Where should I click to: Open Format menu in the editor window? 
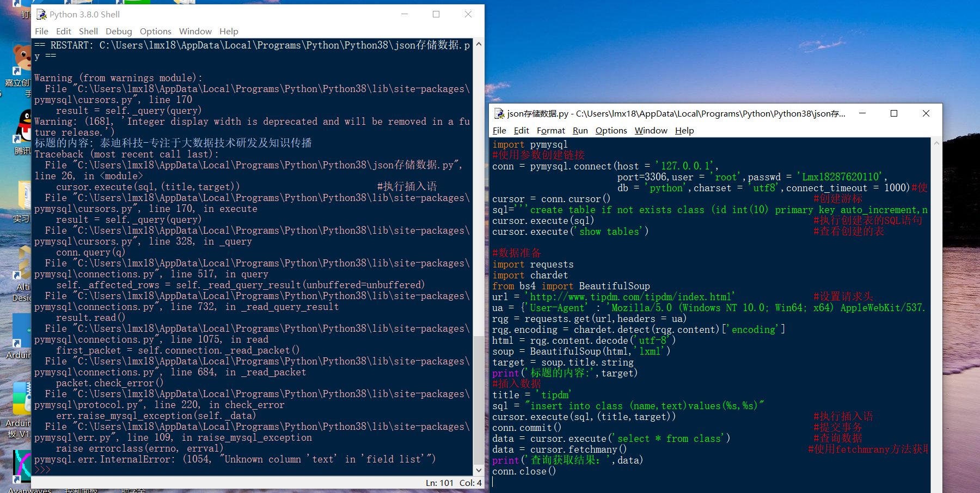[551, 131]
